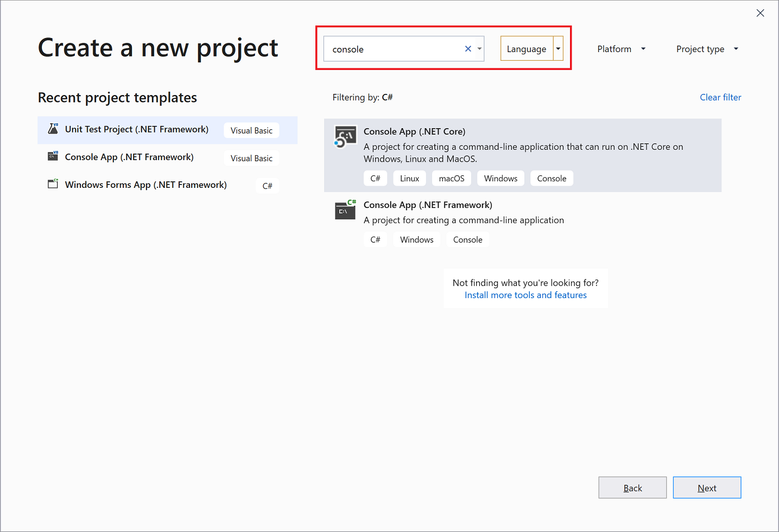779x532 pixels.
Task: Click the Windows tag on Console App (.NET Framework) result
Action: pos(416,240)
